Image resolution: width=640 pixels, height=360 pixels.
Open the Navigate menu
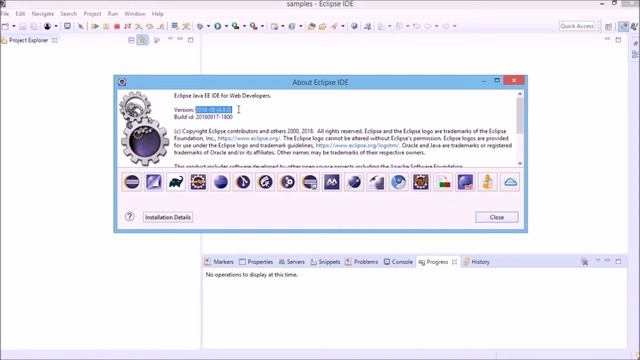click(42, 14)
